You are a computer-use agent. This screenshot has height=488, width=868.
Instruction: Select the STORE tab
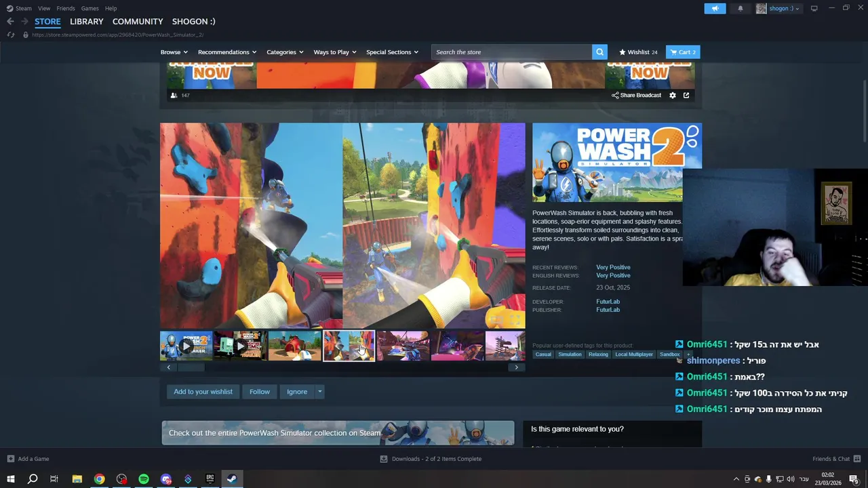[47, 22]
